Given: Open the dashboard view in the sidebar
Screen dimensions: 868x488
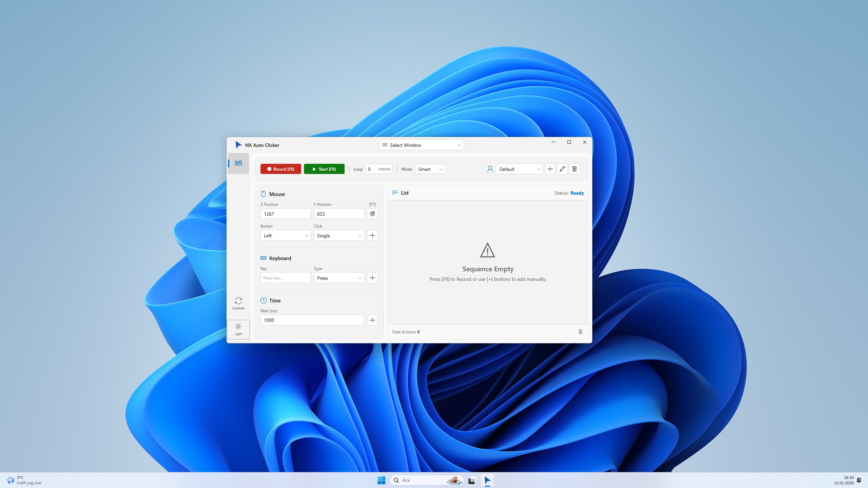Looking at the screenshot, I should 238,163.
